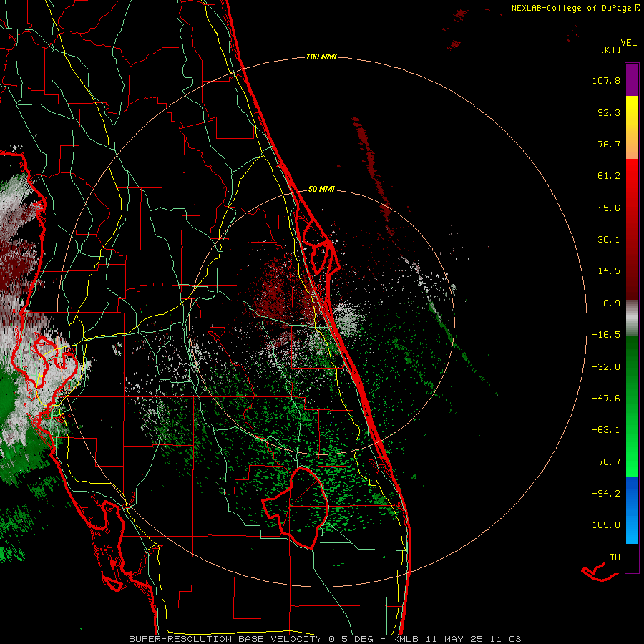Click the -78.7 scale value
Image resolution: width=644 pixels, height=644 pixels.
606,462
